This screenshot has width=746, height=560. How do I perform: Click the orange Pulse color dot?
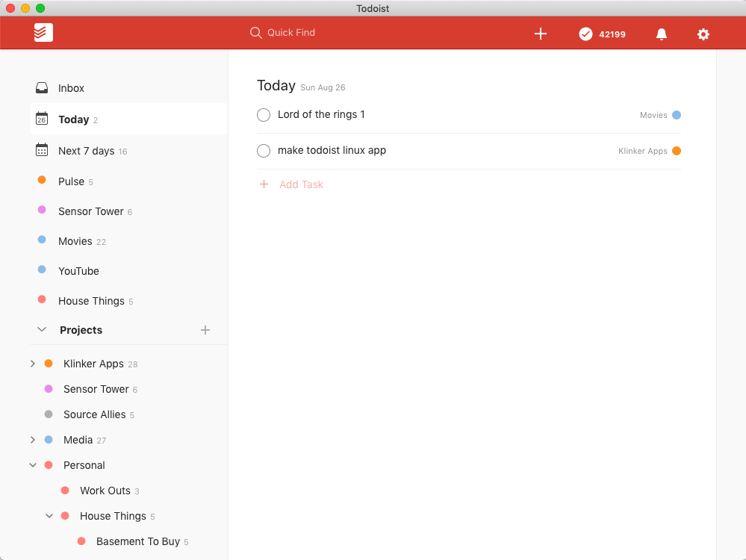click(42, 180)
